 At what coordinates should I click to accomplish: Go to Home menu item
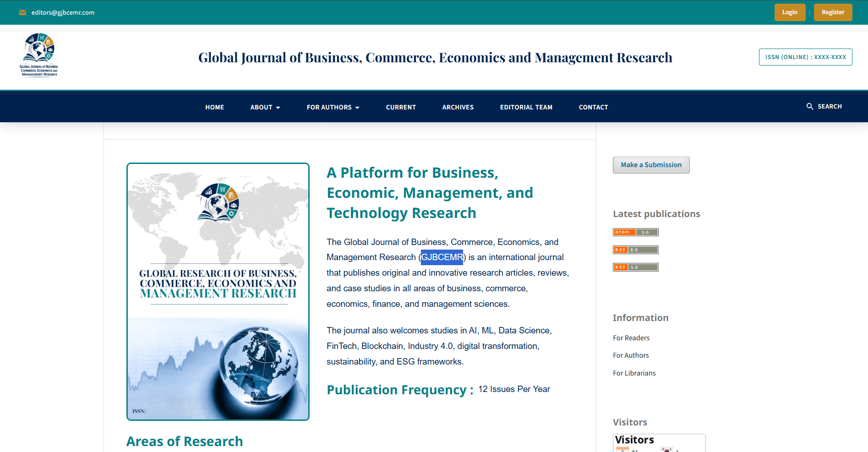(215, 107)
